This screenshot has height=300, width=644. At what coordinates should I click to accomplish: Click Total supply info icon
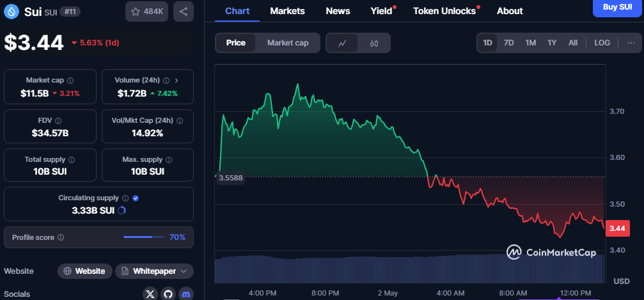(x=72, y=159)
